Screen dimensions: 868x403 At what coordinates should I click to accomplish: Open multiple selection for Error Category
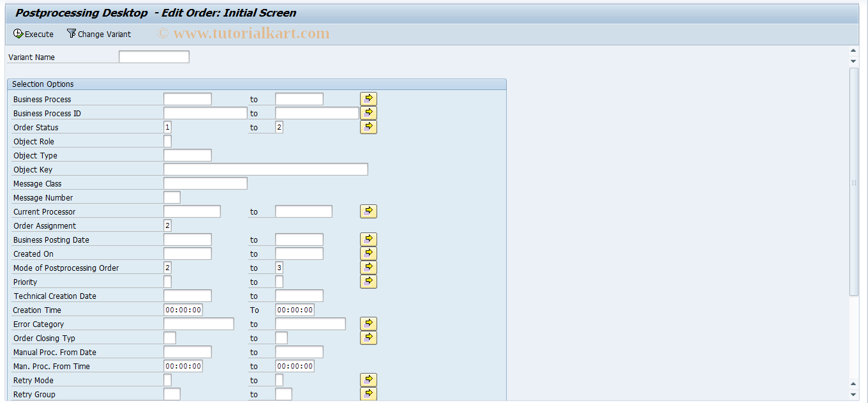coord(368,323)
